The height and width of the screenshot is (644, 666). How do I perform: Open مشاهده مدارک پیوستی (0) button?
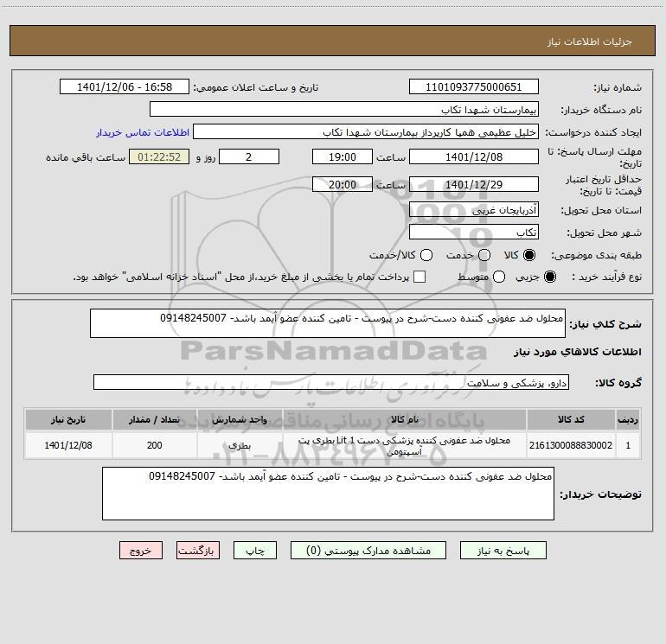click(x=368, y=551)
